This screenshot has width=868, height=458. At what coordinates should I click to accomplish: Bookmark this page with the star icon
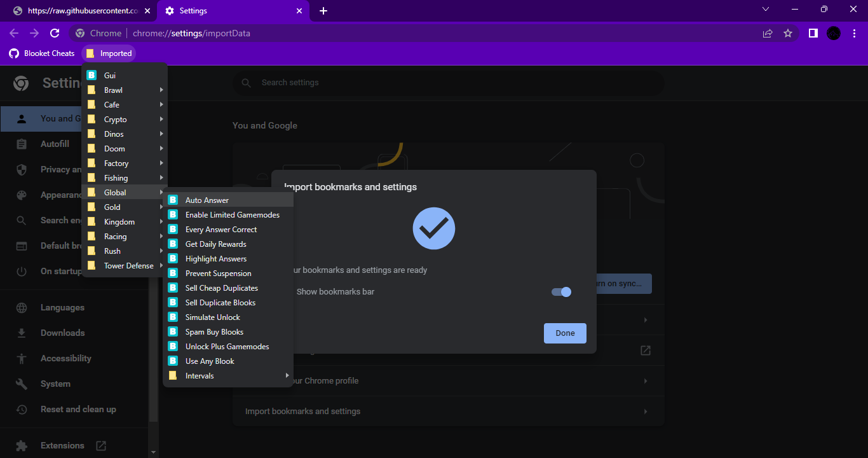pos(788,33)
